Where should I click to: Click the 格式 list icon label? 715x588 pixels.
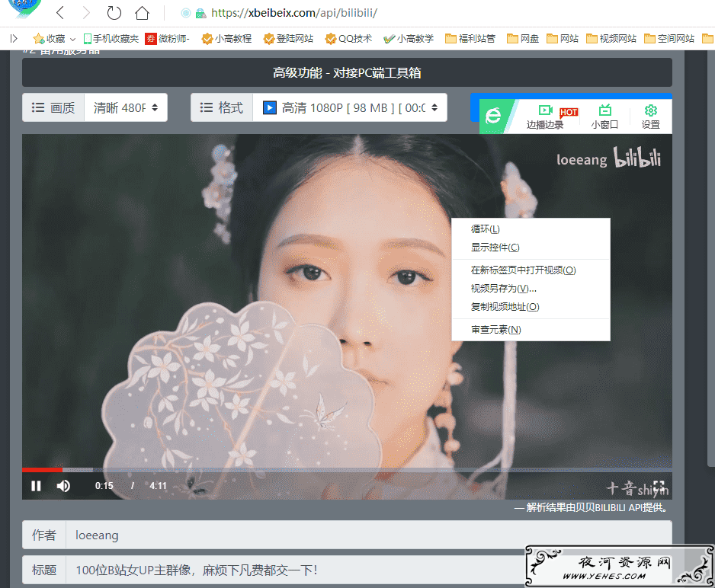pyautogui.click(x=222, y=107)
